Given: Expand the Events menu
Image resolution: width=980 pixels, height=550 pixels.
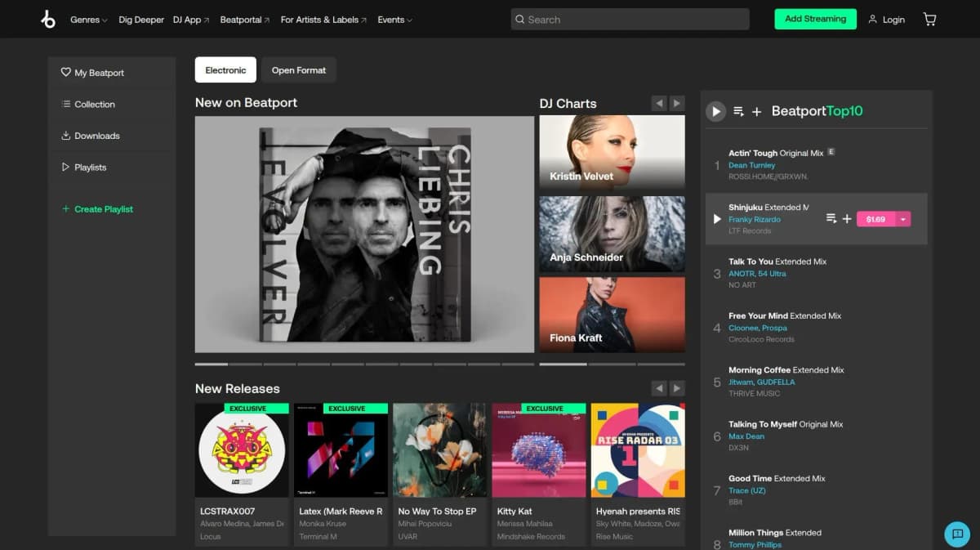Looking at the screenshot, I should point(394,20).
